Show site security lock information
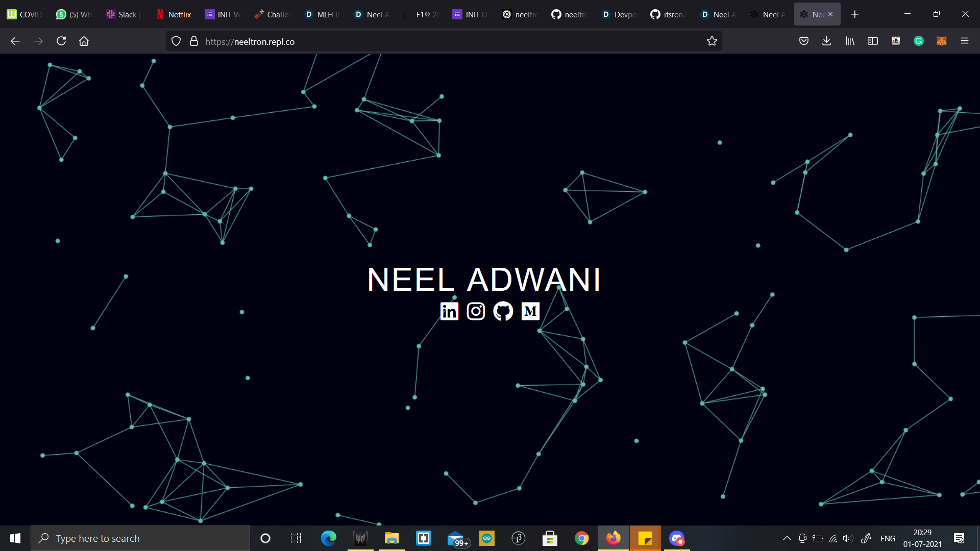The image size is (980, 551). pos(194,41)
